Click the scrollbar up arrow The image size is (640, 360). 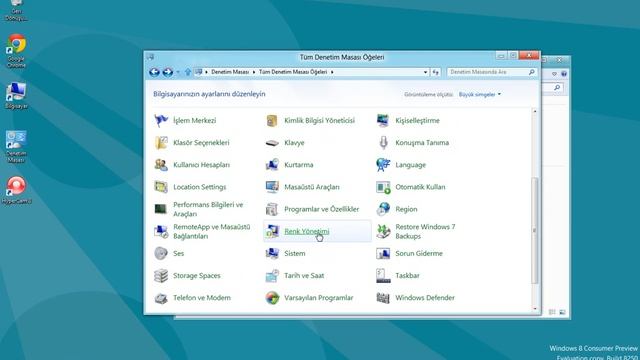pos(535,111)
